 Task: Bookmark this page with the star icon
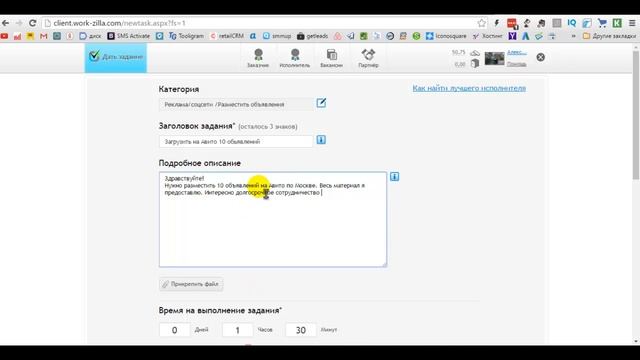tap(482, 23)
